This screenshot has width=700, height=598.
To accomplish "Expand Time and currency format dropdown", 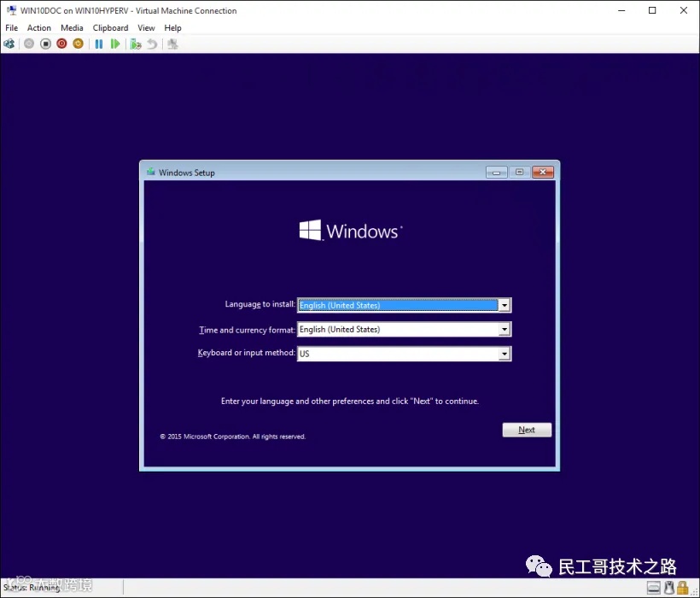I will [505, 330].
